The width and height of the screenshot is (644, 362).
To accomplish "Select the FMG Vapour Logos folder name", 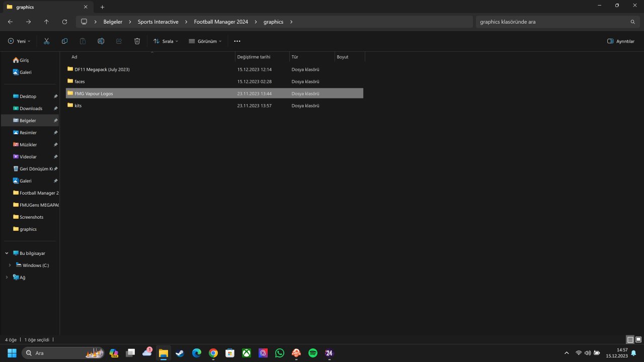I will [x=94, y=94].
